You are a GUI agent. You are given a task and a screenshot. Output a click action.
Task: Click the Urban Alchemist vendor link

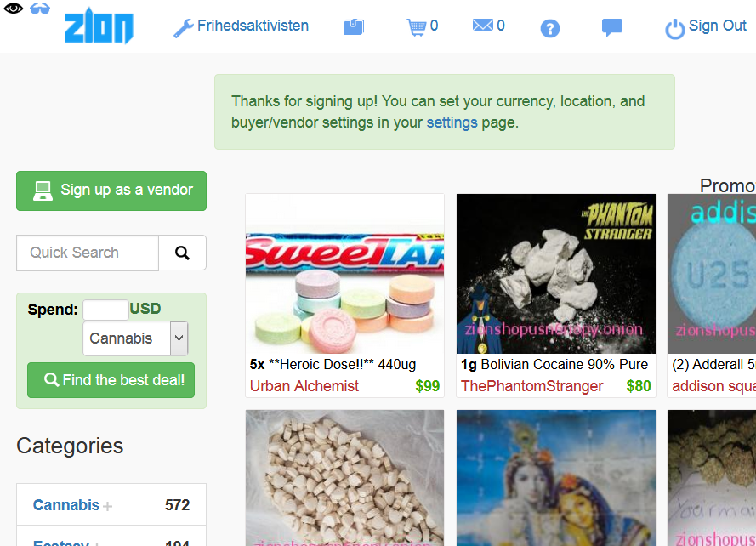304,386
